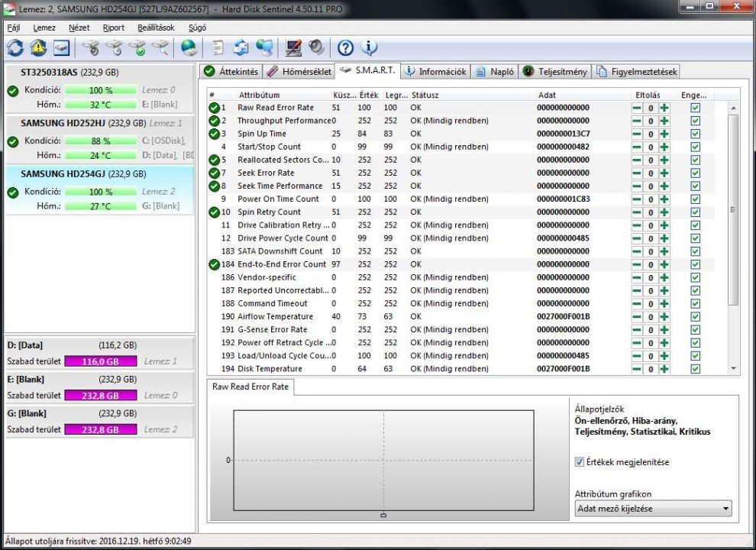The height and width of the screenshot is (550, 756).
Task: Toggle enable checkbox for Power On Time Count
Action: click(695, 199)
